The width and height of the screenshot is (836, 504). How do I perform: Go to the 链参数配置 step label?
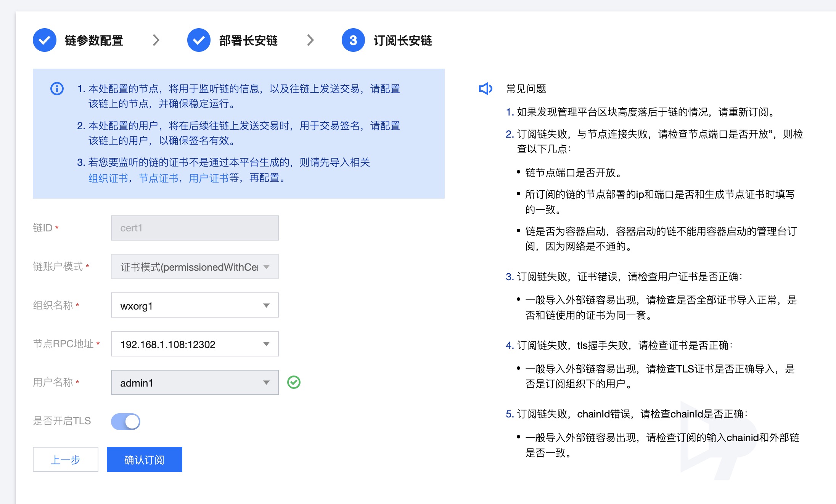coord(94,40)
